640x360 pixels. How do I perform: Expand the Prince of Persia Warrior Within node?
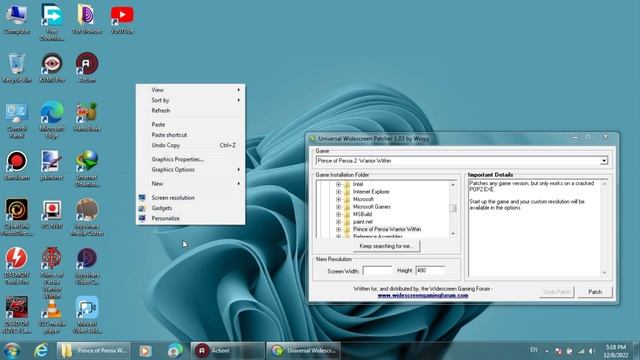[338, 229]
